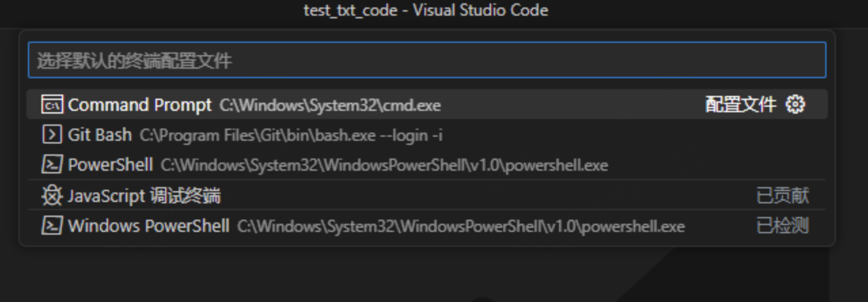Viewport: 868px width, 302px height.
Task: Select Command Prompt as default profile
Action: (139, 105)
